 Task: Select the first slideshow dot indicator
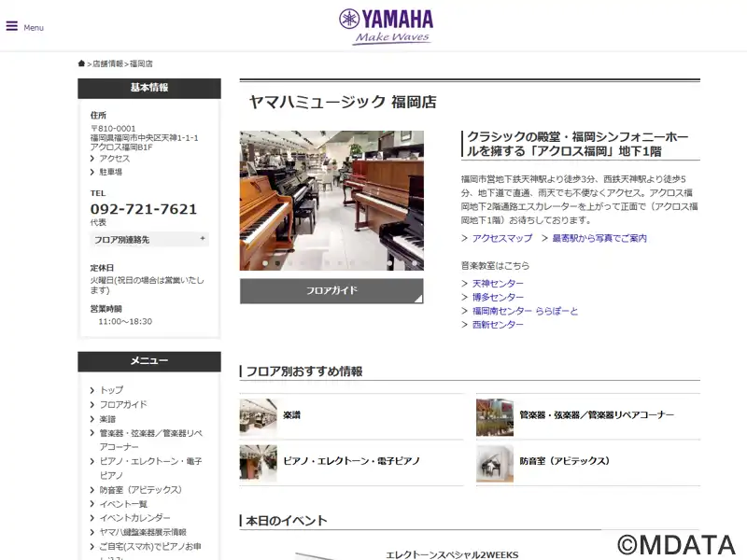265,263
